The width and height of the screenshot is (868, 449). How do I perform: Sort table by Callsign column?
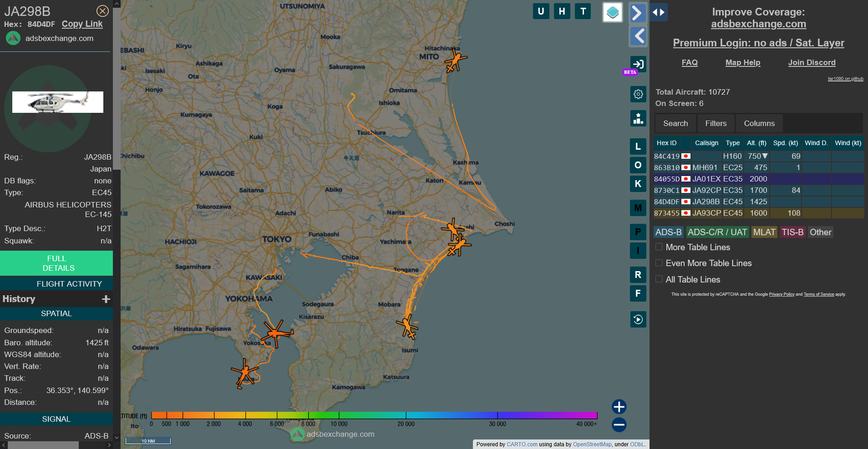(706, 143)
